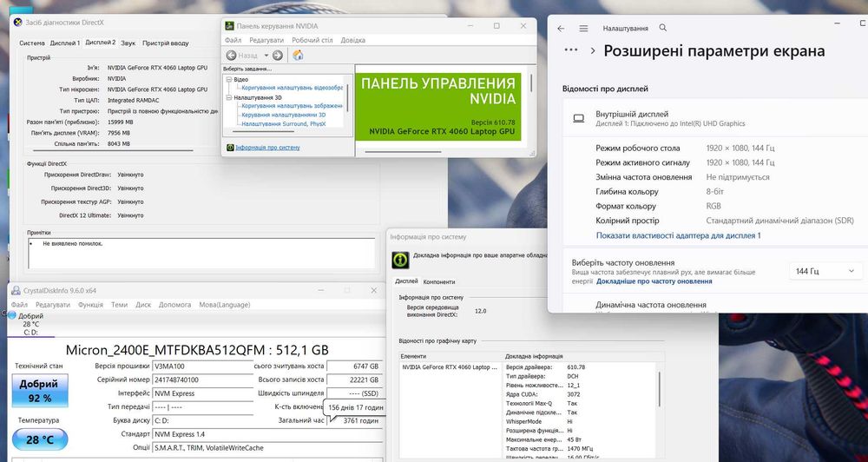The height and width of the screenshot is (462, 868).
Task: Open the Пристрій вводу tab
Action: tap(166, 43)
